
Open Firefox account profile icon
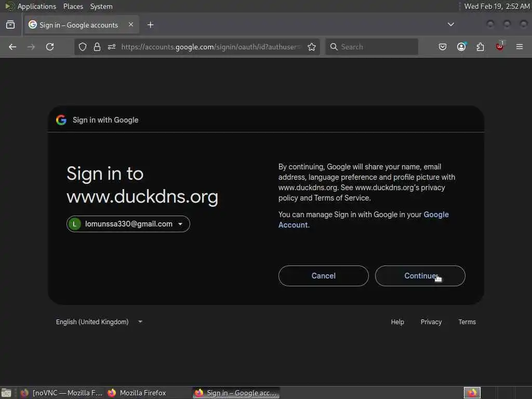click(x=461, y=47)
